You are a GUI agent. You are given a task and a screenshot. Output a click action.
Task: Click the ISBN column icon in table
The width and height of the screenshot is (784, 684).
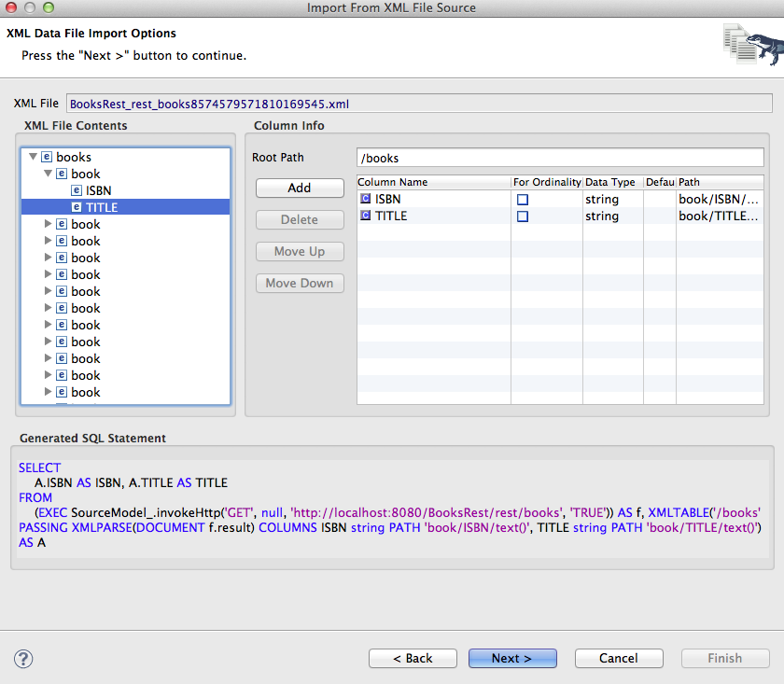pyautogui.click(x=366, y=199)
